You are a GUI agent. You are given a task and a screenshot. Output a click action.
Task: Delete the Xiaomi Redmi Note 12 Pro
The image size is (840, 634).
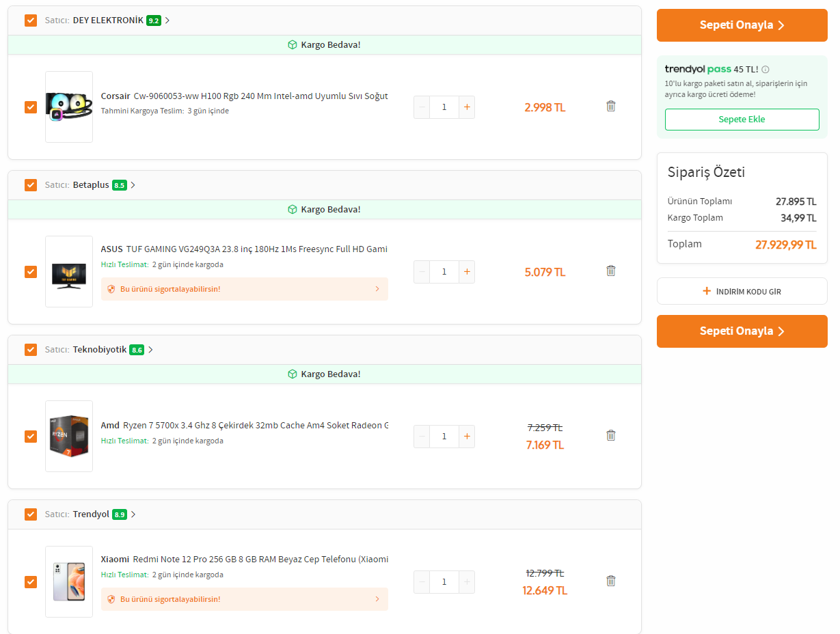click(x=611, y=581)
